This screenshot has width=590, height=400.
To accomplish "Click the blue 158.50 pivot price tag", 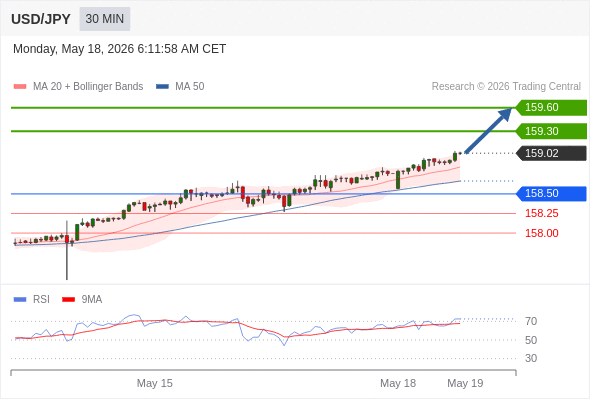I will pyautogui.click(x=551, y=194).
